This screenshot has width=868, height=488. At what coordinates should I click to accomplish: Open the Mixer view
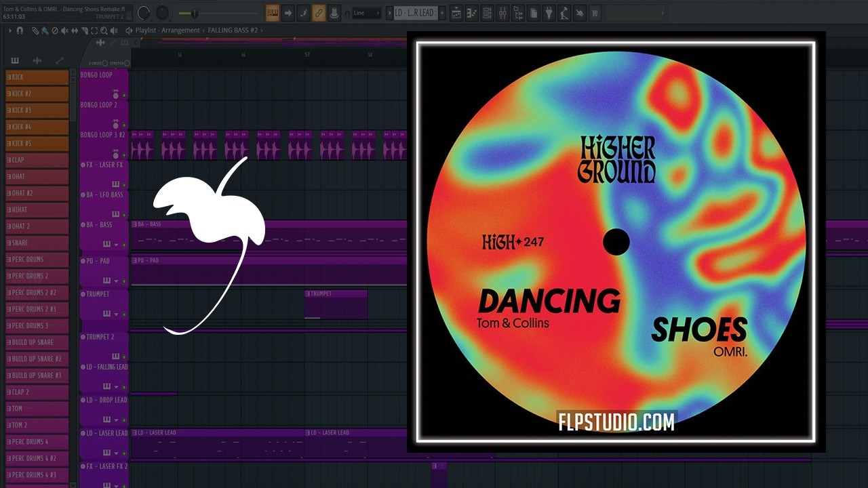click(x=503, y=13)
